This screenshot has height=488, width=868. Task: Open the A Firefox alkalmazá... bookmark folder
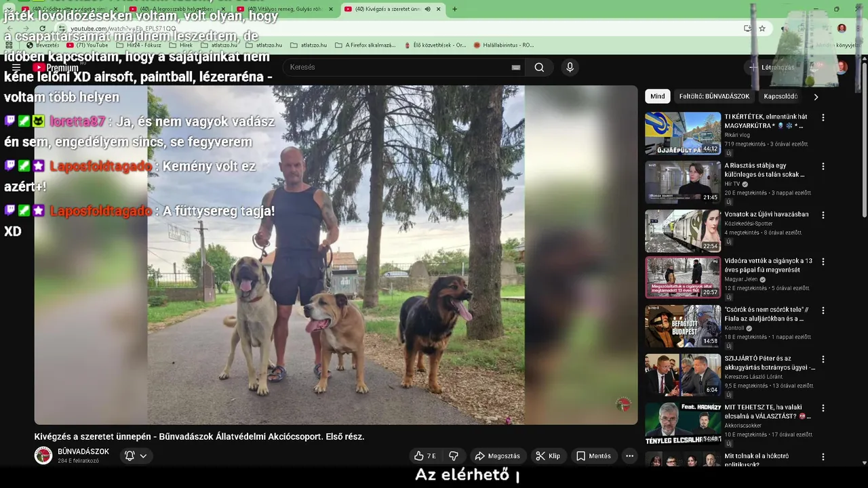coord(366,45)
